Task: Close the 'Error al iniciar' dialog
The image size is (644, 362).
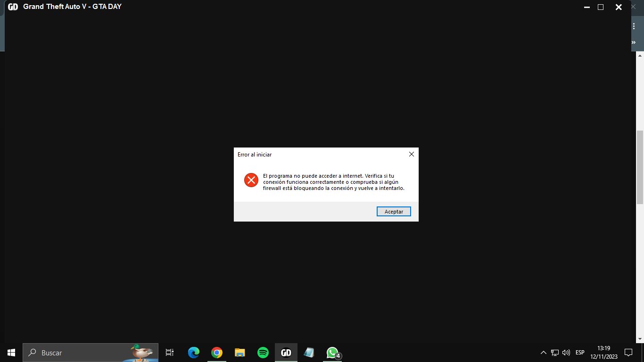Action: point(411,154)
